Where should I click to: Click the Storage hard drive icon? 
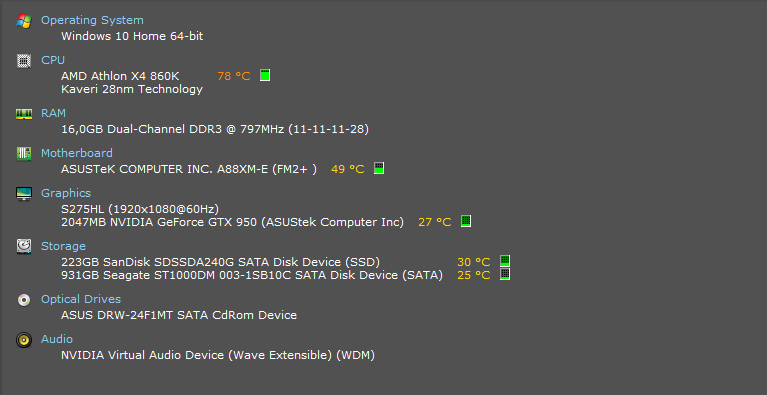click(23, 246)
